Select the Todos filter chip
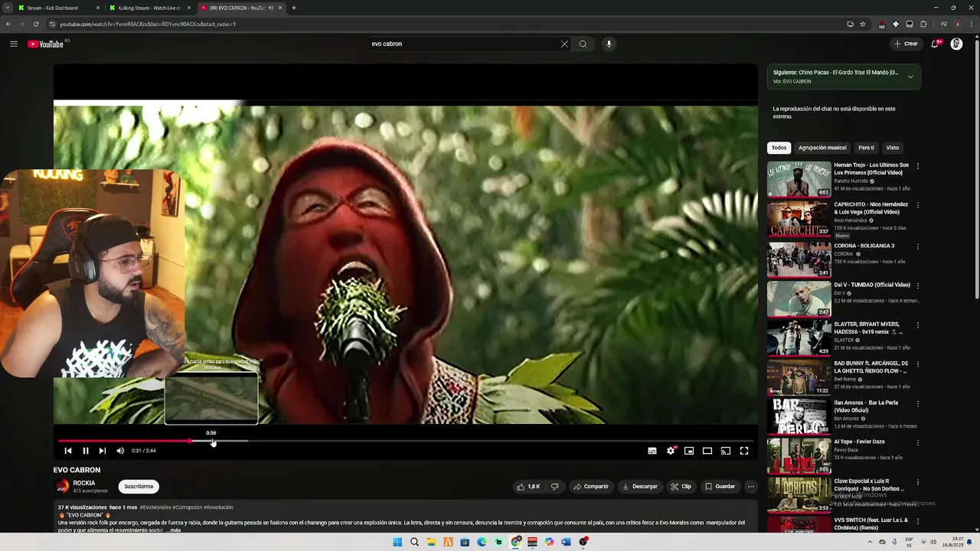This screenshot has height=551, width=980. (x=779, y=148)
